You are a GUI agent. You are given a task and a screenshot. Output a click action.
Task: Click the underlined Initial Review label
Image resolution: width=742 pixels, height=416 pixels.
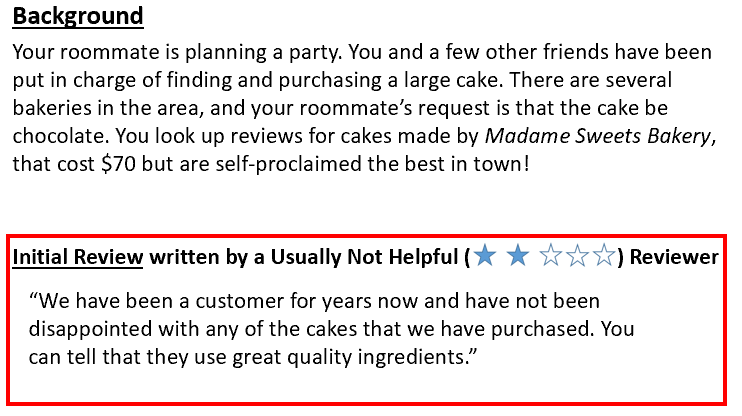(78, 257)
